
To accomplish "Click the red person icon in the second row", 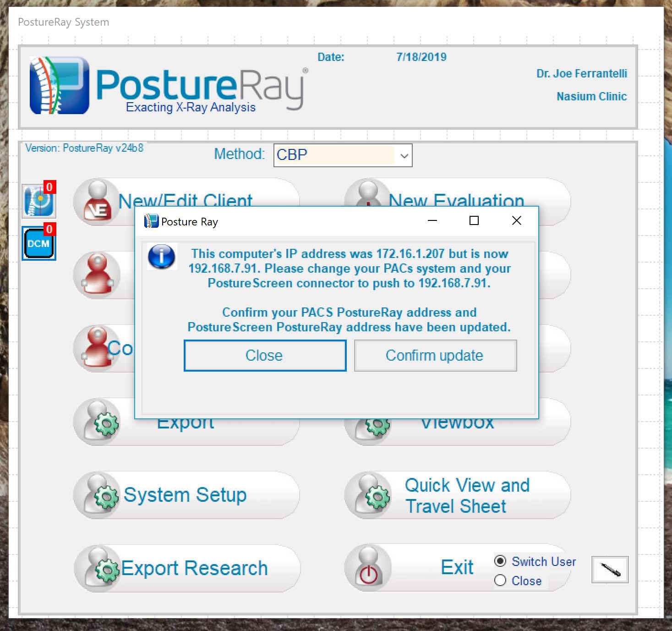I will pyautogui.click(x=97, y=274).
